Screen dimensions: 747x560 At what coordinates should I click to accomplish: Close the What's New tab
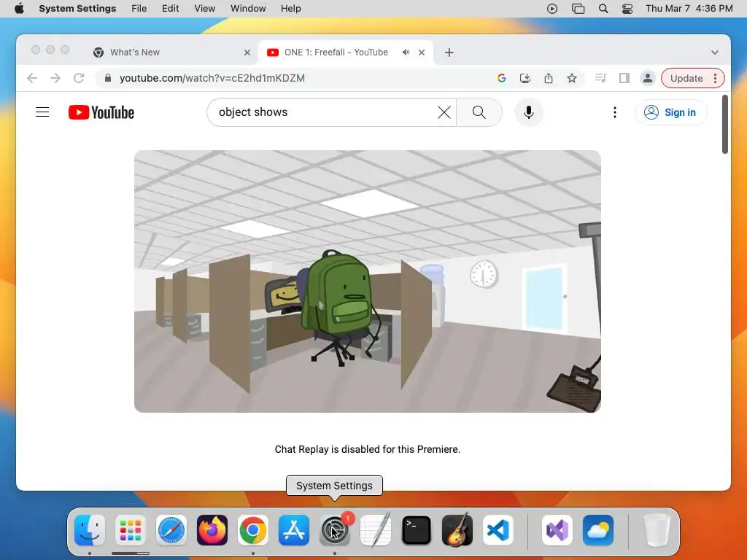pos(247,52)
